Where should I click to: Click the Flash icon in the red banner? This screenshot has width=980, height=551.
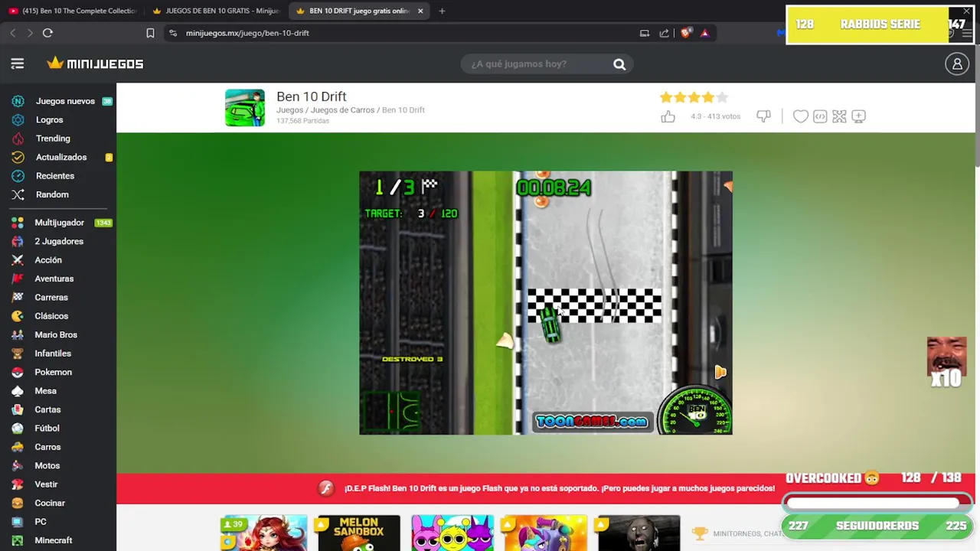(326, 488)
